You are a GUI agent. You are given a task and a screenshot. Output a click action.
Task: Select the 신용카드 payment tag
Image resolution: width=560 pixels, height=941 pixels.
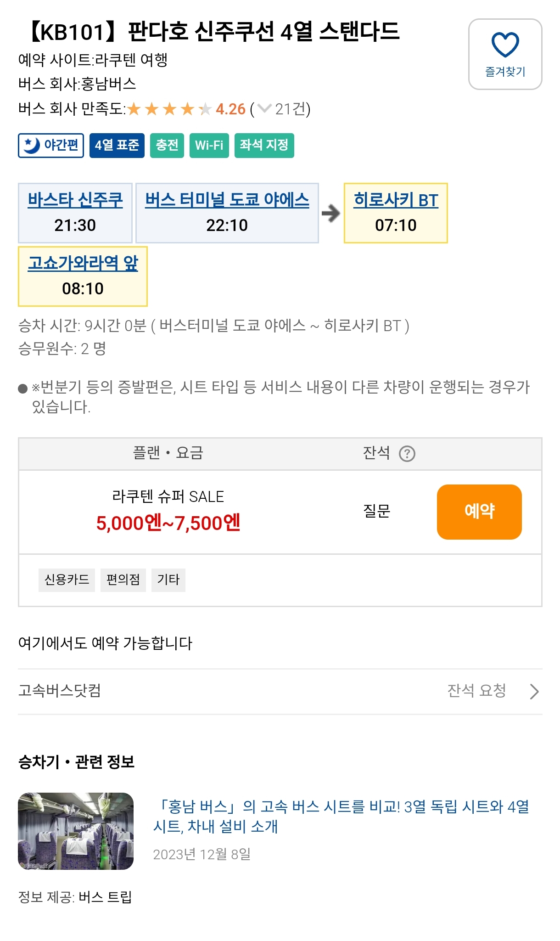pos(67,580)
